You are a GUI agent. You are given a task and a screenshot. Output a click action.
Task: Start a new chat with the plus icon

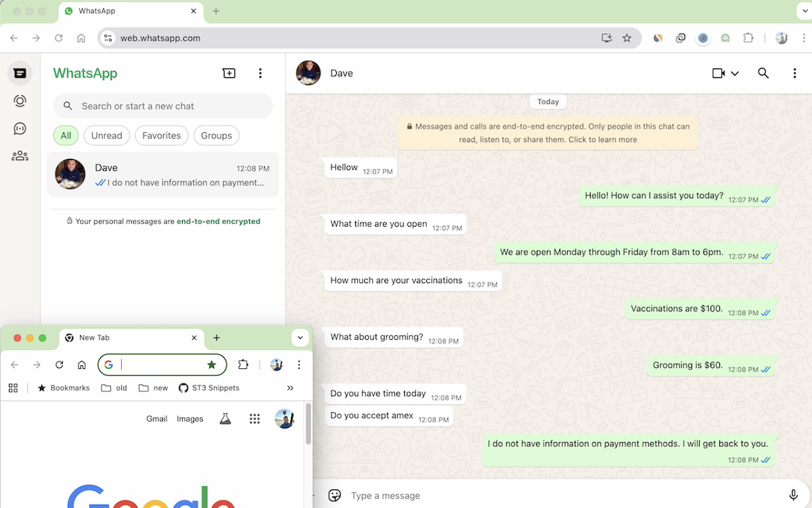[229, 74]
